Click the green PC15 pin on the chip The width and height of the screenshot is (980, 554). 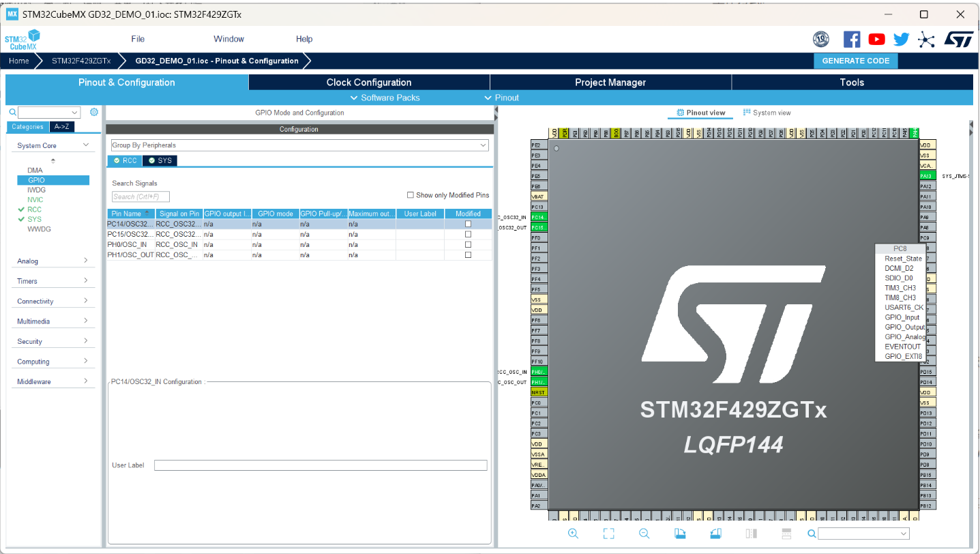(539, 227)
